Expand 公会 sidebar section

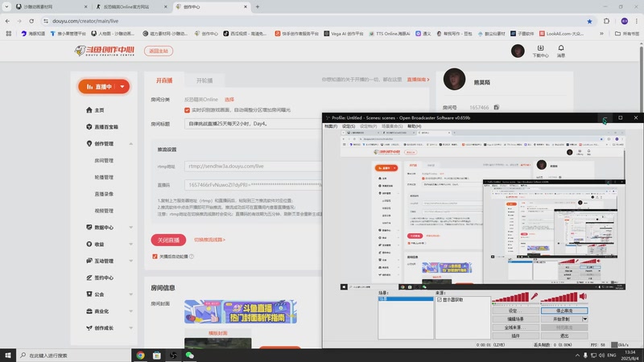(x=131, y=294)
